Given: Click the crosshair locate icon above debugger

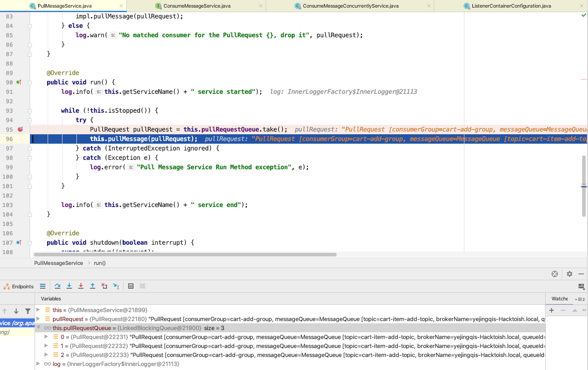Looking at the screenshot, I should pos(555,274).
